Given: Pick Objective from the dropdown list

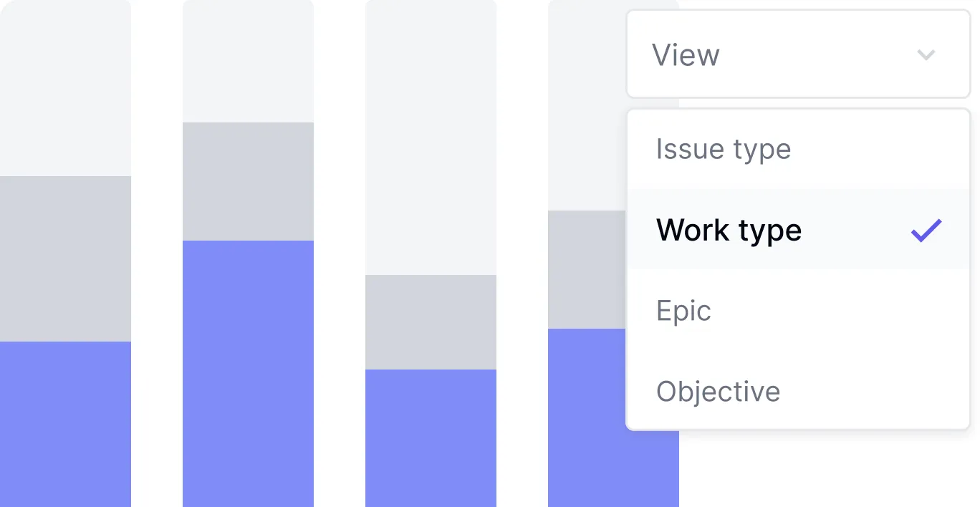Looking at the screenshot, I should [718, 391].
